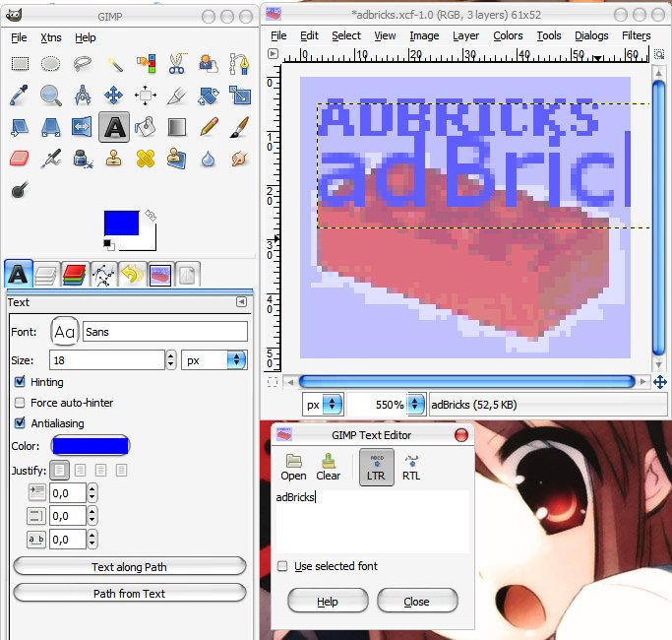This screenshot has height=640, width=672.
Task: Enable Use selected font checkbox
Action: pos(282,566)
